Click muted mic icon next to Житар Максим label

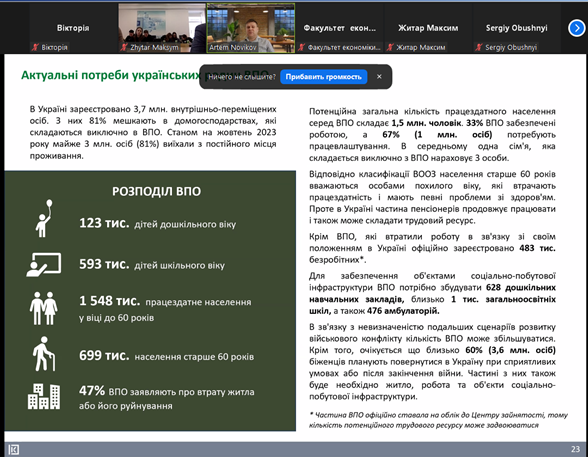tap(390, 47)
